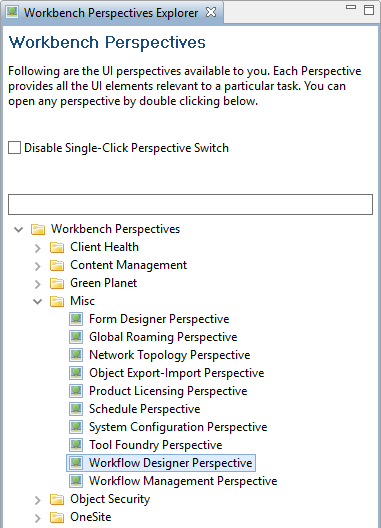Click the Global Roaming Perspective icon
The image size is (381, 528).
point(76,337)
